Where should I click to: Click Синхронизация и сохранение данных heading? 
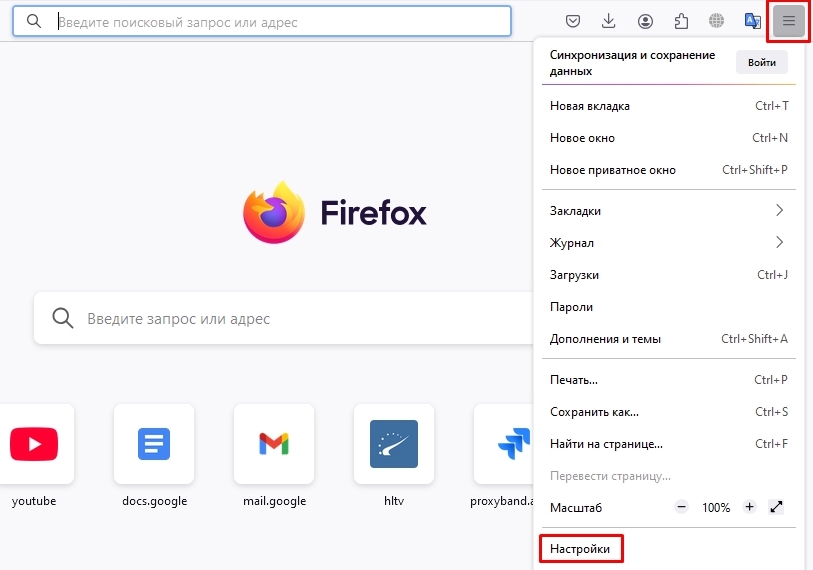(x=632, y=63)
